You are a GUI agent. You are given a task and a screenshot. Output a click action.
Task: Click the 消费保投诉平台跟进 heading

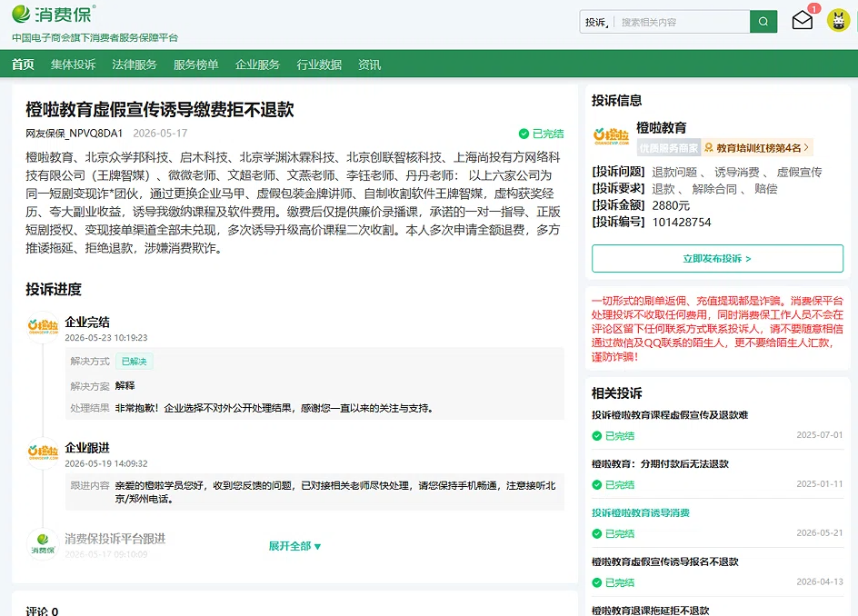coord(115,538)
